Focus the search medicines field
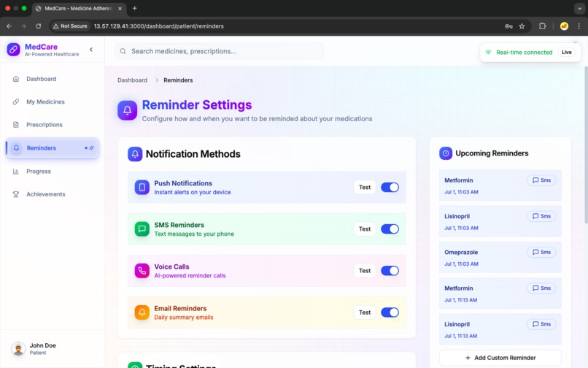Image resolution: width=588 pixels, height=368 pixels. (220, 51)
